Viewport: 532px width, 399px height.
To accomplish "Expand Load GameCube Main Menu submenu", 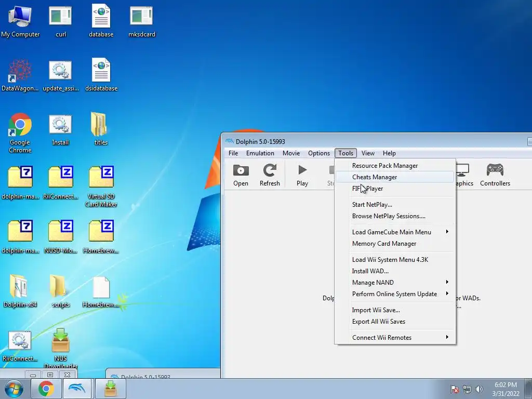I will [395, 232].
